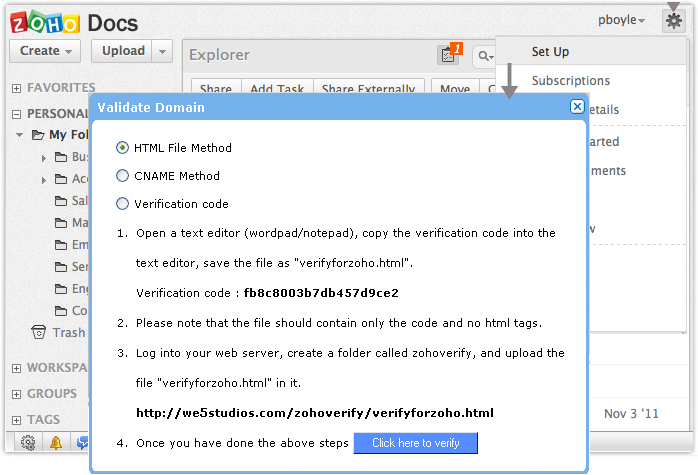Open the tasks clipboard icon with badge
Image resolution: width=698 pixels, height=475 pixels.
click(449, 55)
